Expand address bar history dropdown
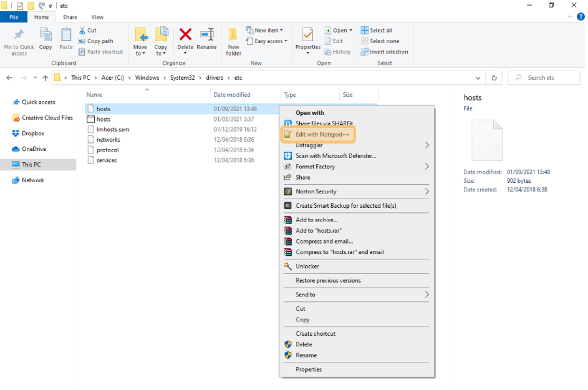The width and height of the screenshot is (588, 390). click(x=478, y=78)
